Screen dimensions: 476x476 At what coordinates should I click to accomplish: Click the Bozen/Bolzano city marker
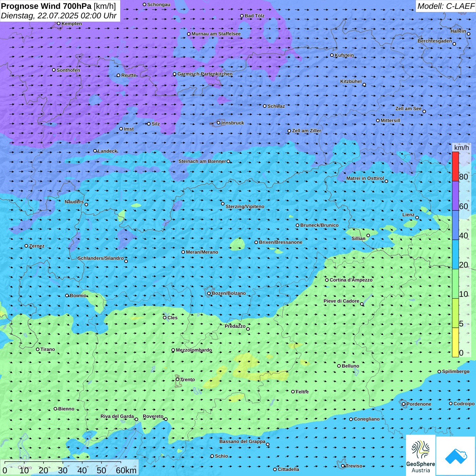pos(209,293)
